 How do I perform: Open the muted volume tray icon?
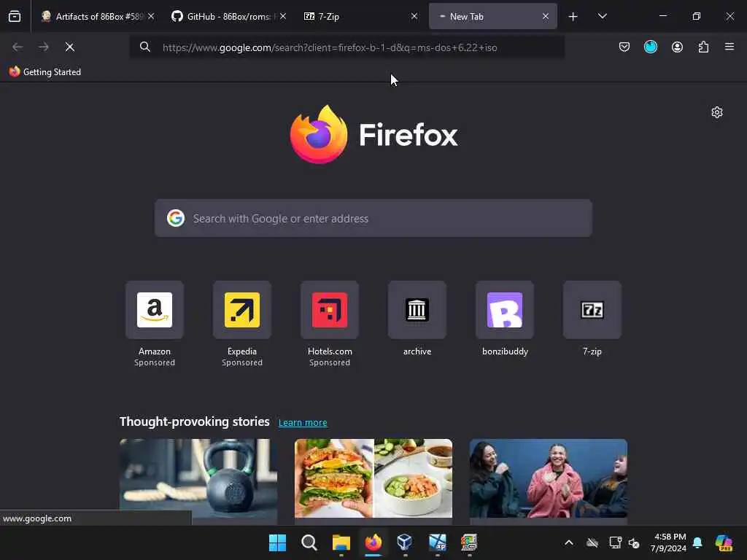point(634,542)
